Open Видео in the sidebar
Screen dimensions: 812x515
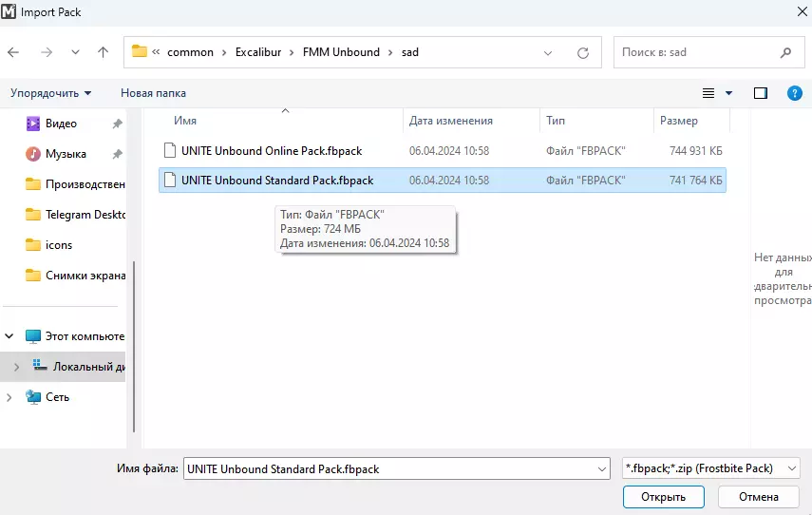click(x=61, y=124)
